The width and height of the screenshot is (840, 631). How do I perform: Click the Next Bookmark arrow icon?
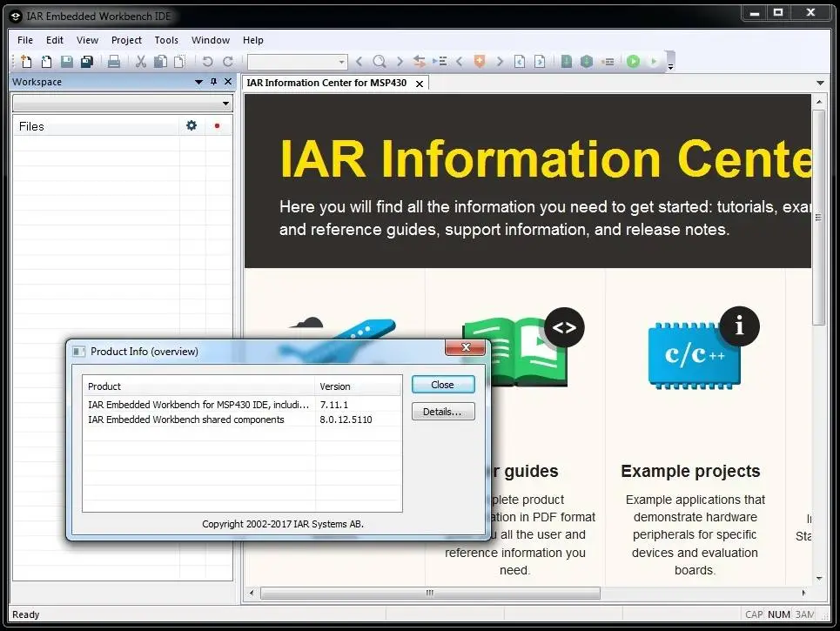tap(500, 62)
